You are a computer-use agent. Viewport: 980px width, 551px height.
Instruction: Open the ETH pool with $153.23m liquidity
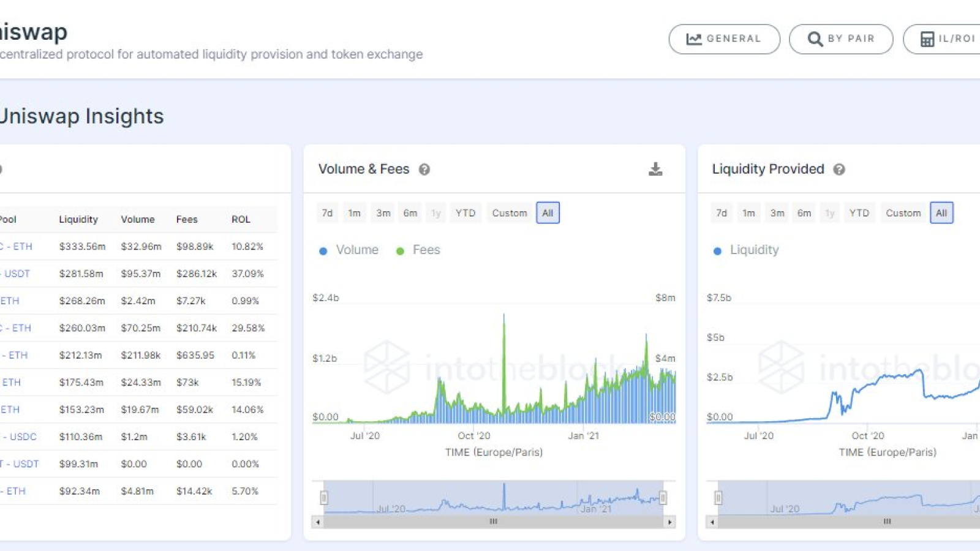pos(10,410)
